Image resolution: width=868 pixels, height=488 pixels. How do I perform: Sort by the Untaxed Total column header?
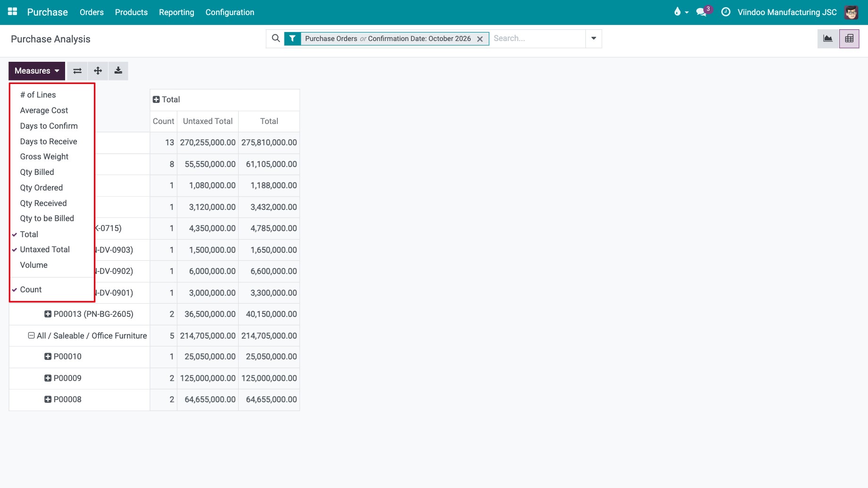(208, 121)
